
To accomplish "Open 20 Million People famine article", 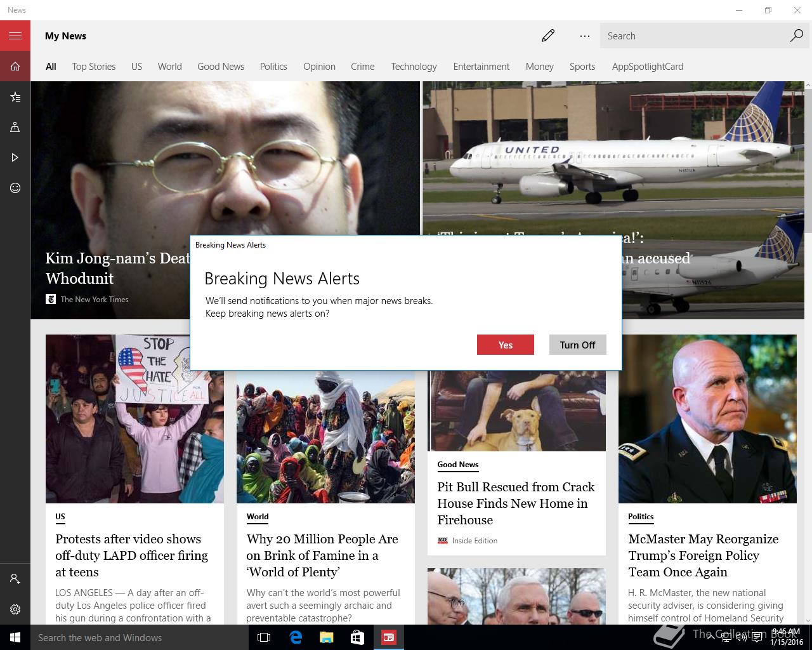I will point(322,555).
